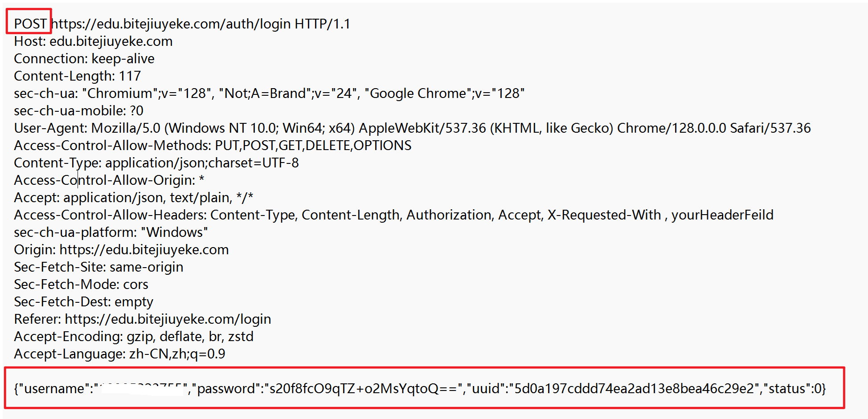Screen dimensions: 868x419
Task: Click the User-Agent Mozilla/5.0 header line
Action: [412, 128]
